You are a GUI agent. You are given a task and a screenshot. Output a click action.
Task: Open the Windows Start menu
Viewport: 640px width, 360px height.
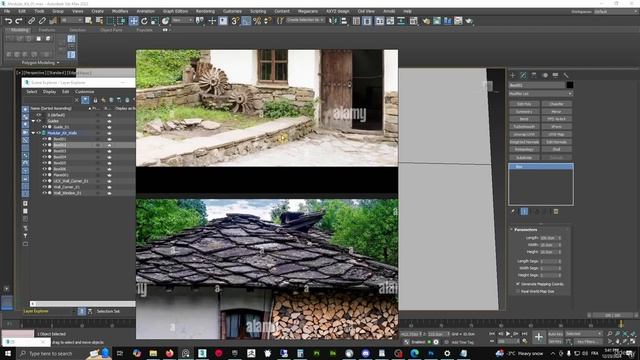pyautogui.click(x=8, y=353)
